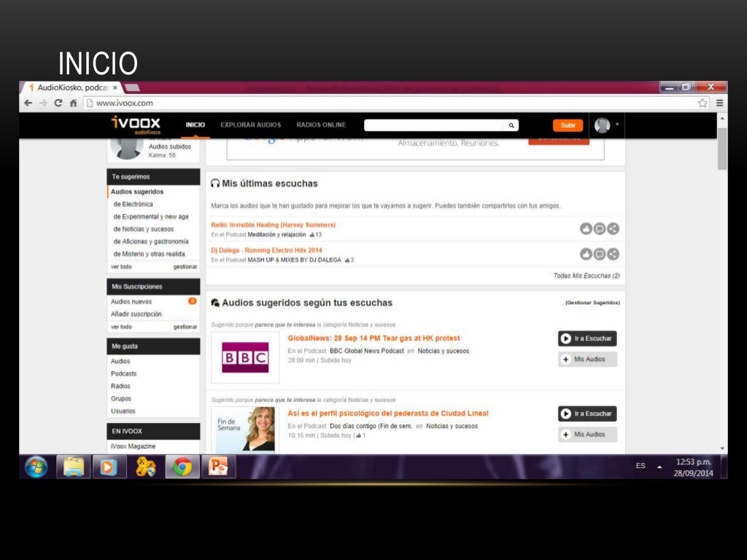Click gestionar under Mis Suscripciones

tap(185, 327)
